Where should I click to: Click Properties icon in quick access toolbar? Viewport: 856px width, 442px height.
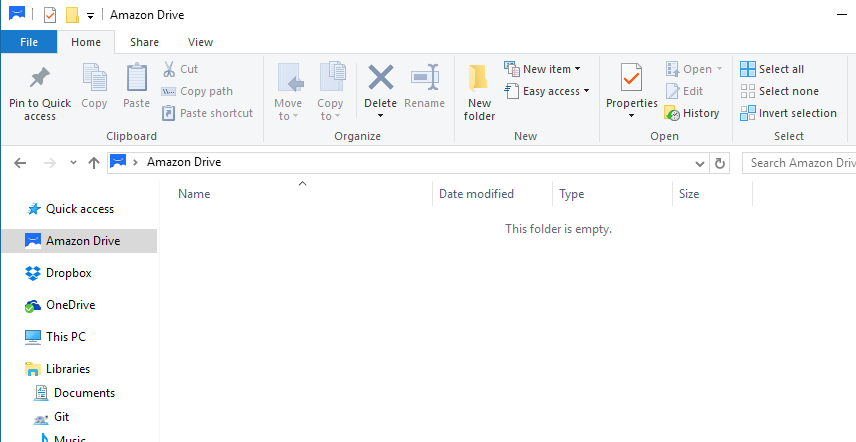tap(50, 15)
